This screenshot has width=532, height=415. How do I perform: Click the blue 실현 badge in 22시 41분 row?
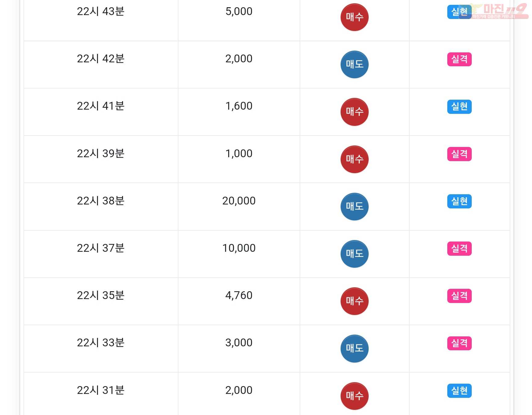[x=459, y=107]
